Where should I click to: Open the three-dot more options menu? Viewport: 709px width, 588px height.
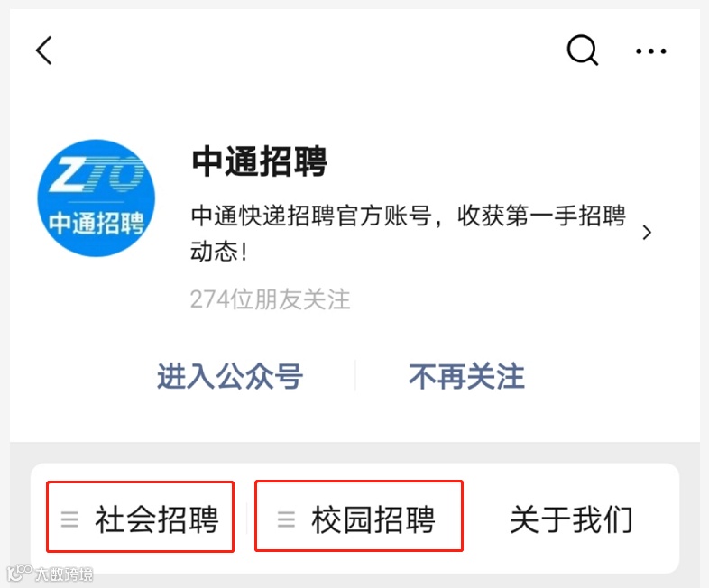pos(650,51)
